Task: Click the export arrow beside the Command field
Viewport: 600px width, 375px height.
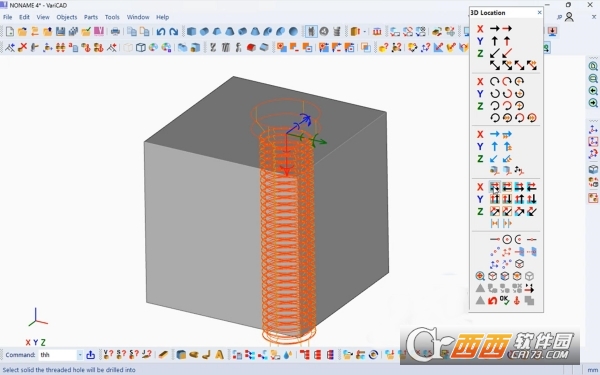Action: (x=91, y=355)
